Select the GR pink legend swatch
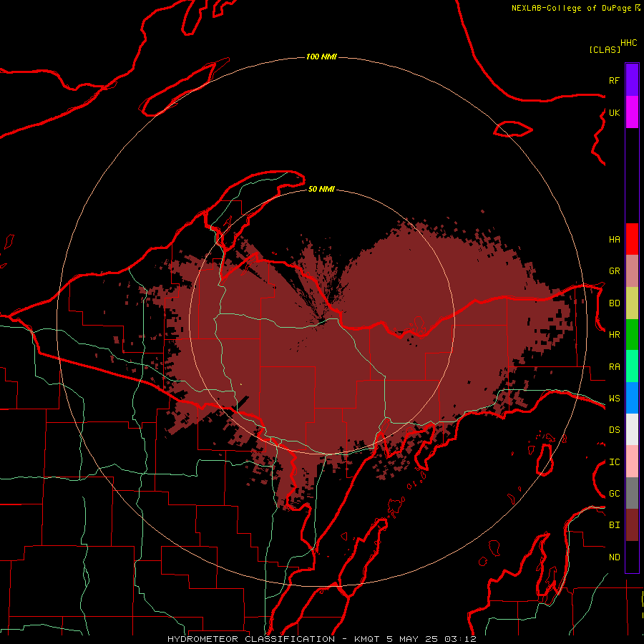 point(632,271)
